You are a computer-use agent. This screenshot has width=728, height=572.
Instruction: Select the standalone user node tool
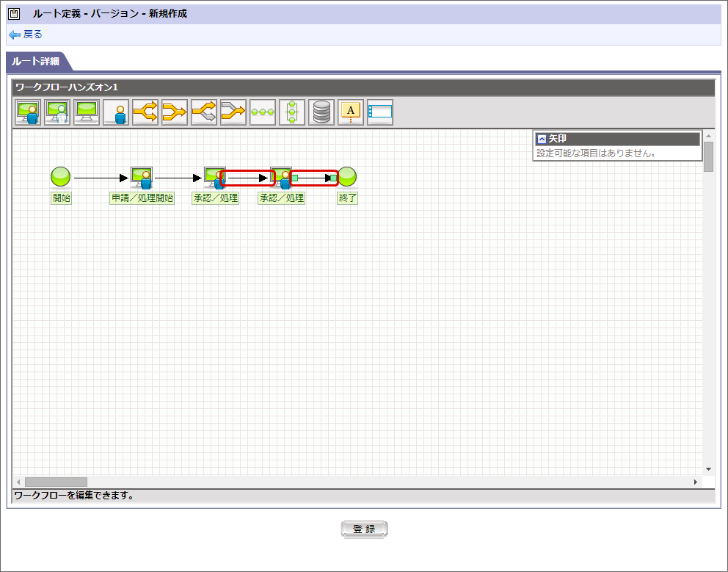116,112
